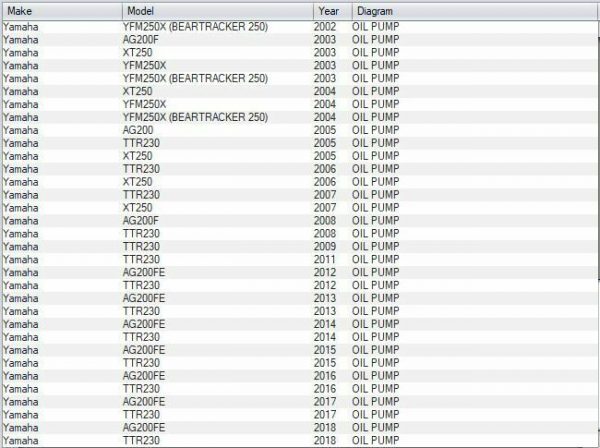600x448 pixels.
Task: Click year 2008 in the AG200F row
Action: [325, 221]
